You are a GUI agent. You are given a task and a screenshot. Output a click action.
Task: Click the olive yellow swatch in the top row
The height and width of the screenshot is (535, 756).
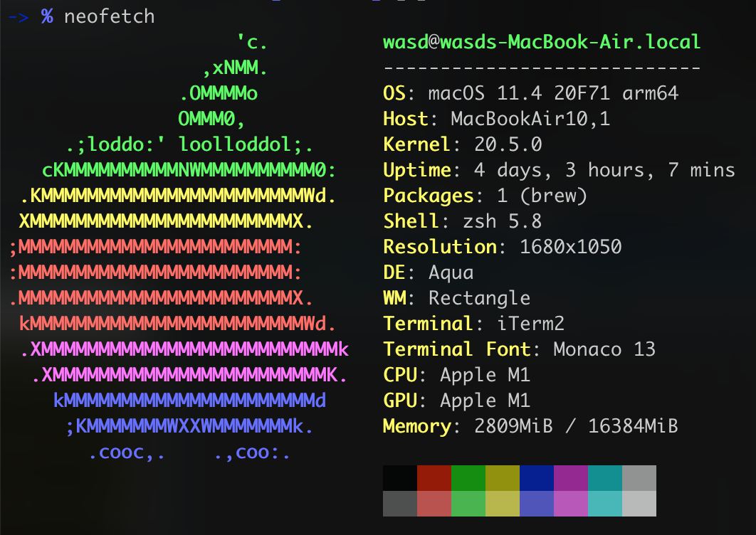click(503, 478)
